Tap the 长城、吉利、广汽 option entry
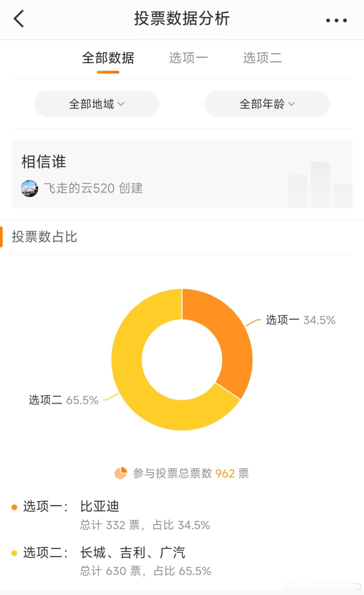The width and height of the screenshot is (364, 595). 133,552
